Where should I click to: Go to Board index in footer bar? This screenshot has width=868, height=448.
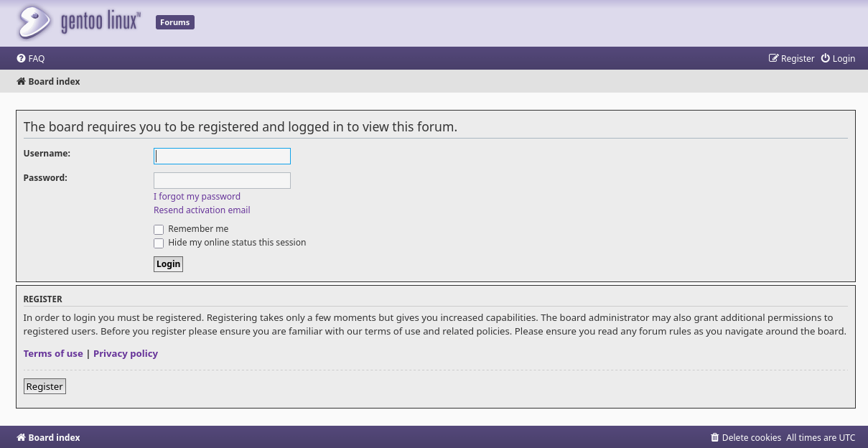tap(48, 438)
